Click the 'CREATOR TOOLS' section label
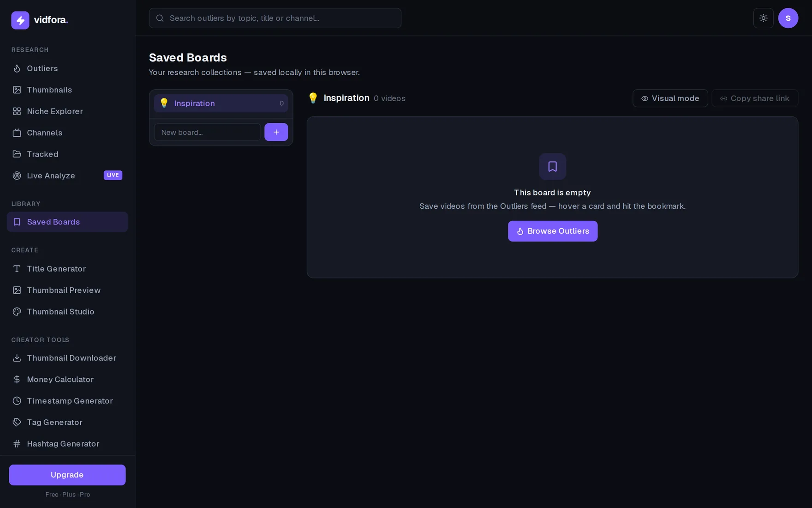This screenshot has width=812, height=508. pyautogui.click(x=40, y=340)
